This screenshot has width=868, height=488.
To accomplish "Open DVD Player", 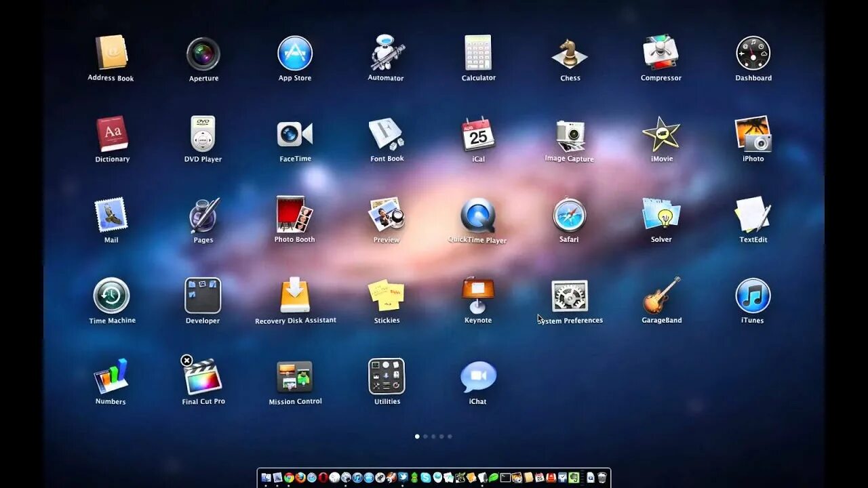I will coord(203,134).
